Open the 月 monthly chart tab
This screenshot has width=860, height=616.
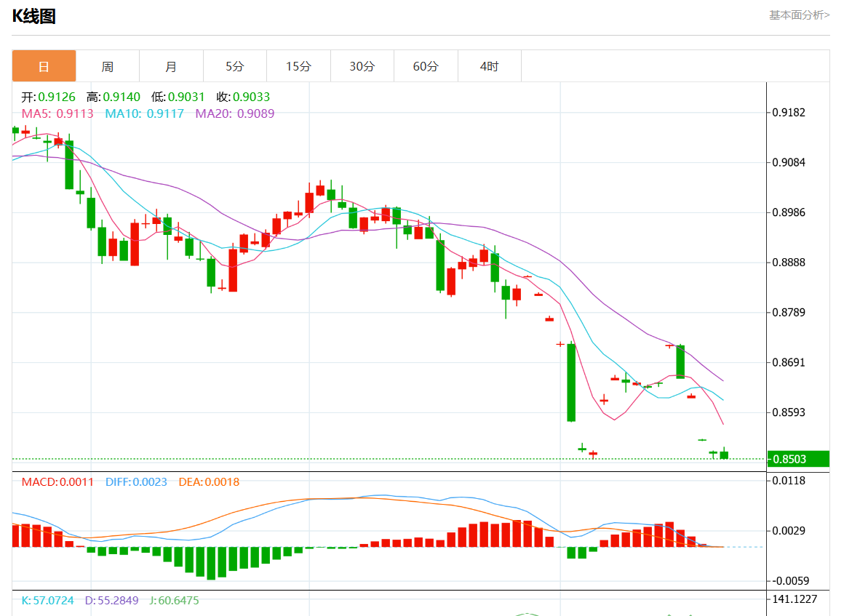point(171,66)
